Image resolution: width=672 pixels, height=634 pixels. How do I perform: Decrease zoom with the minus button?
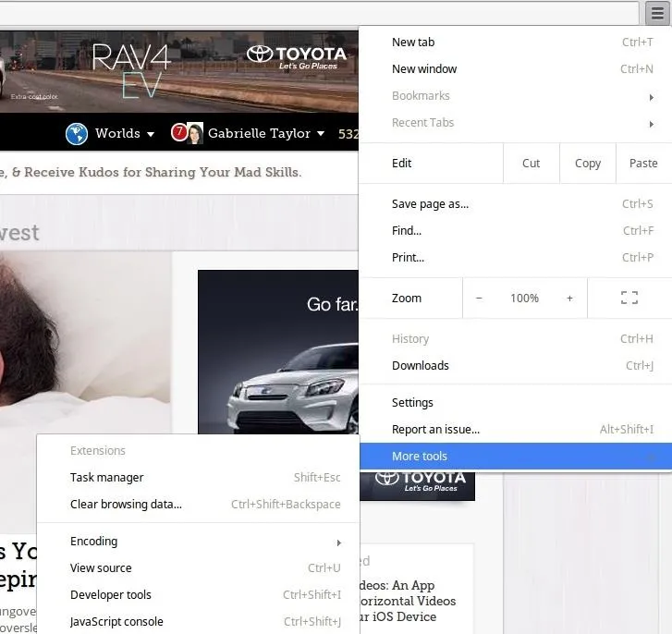tap(479, 299)
